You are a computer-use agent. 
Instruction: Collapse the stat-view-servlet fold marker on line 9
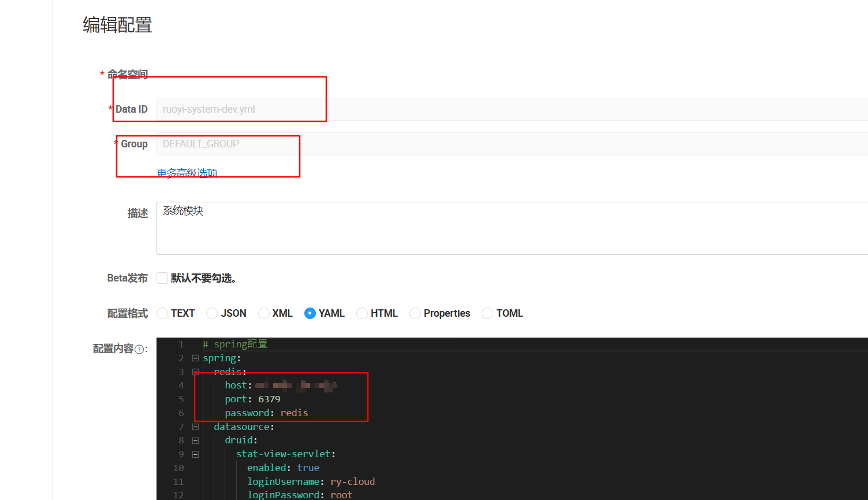[x=195, y=454]
